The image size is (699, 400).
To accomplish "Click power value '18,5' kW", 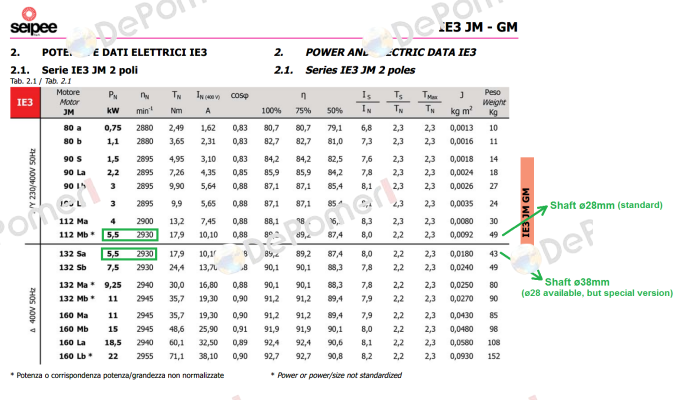I will [x=113, y=342].
